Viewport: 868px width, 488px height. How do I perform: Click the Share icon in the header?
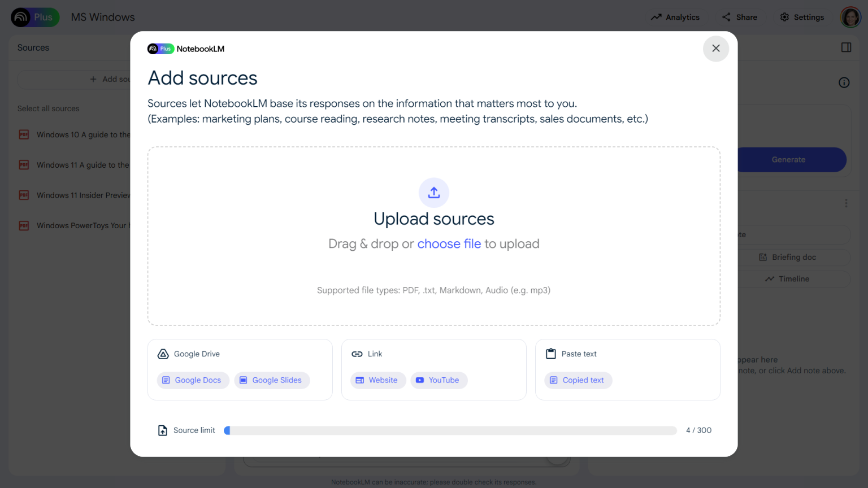[726, 17]
